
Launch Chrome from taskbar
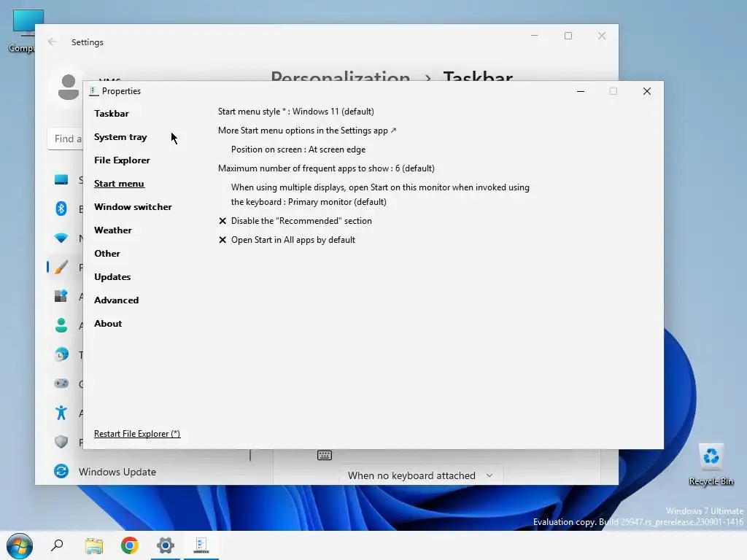coord(130,545)
